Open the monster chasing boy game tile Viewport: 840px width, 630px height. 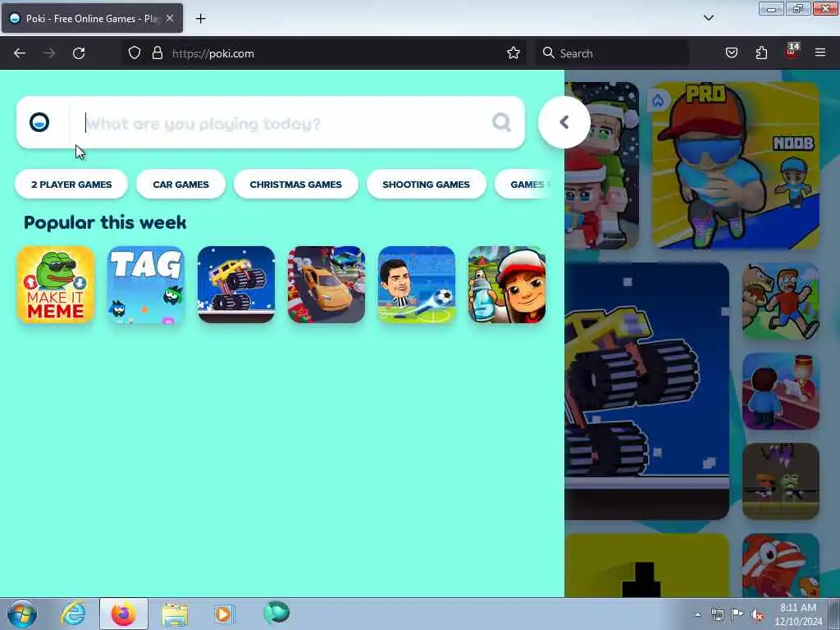pos(781,301)
